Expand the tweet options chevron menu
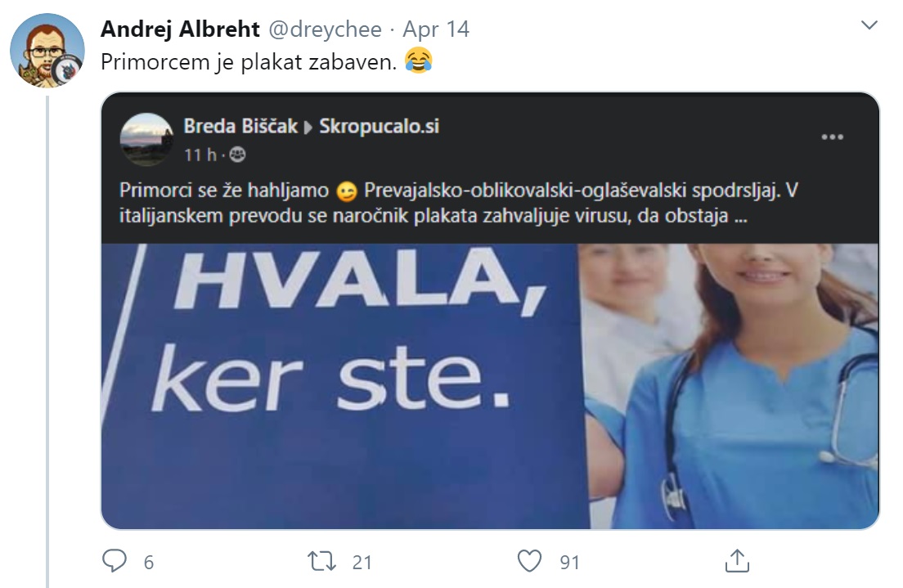 [869, 25]
